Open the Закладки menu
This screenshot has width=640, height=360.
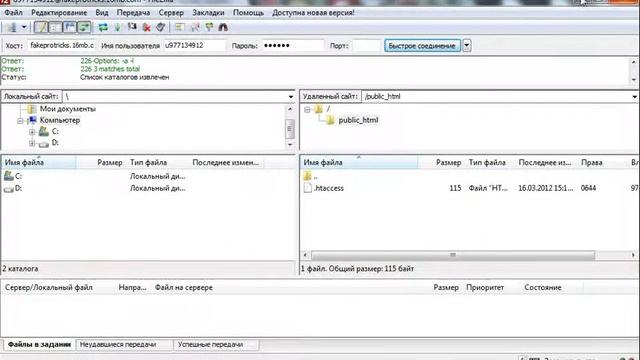pyautogui.click(x=208, y=13)
